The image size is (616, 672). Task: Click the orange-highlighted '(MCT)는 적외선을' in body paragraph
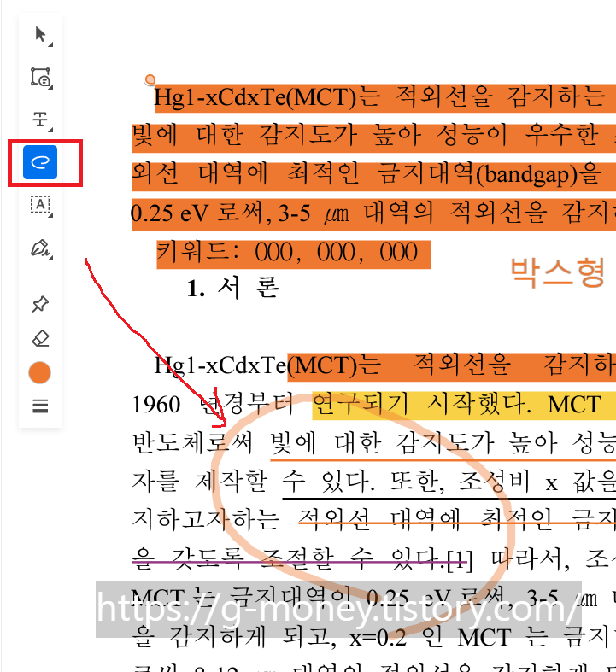click(x=399, y=365)
